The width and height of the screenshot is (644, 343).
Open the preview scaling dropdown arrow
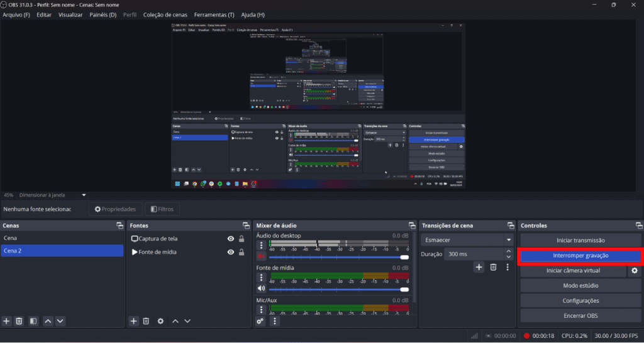point(84,195)
